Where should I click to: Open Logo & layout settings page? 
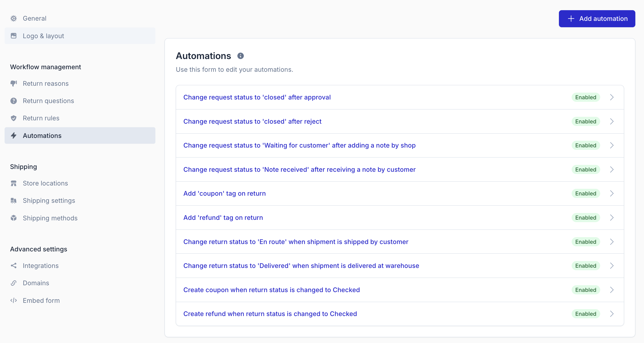point(43,36)
